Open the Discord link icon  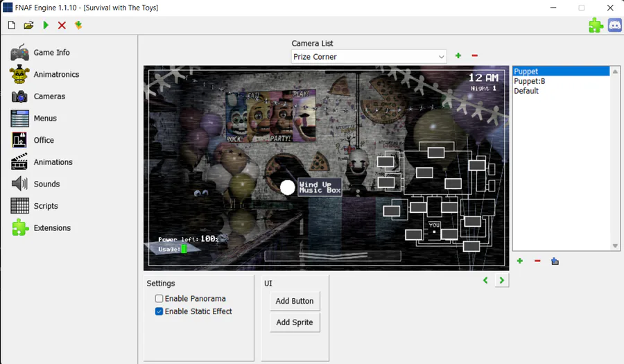[x=615, y=26]
